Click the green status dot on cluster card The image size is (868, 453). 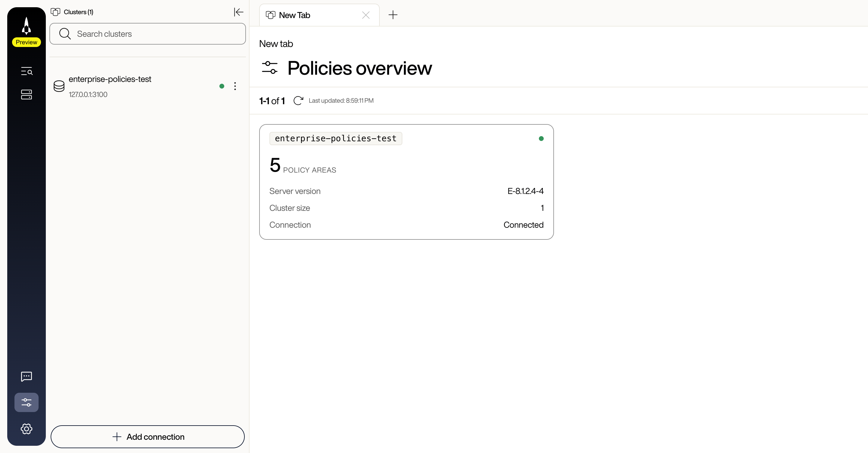[541, 139]
